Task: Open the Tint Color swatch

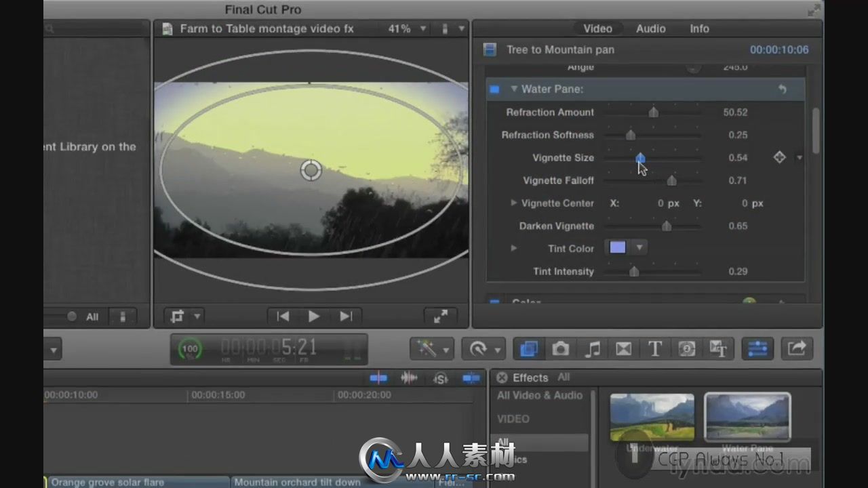Action: click(617, 247)
